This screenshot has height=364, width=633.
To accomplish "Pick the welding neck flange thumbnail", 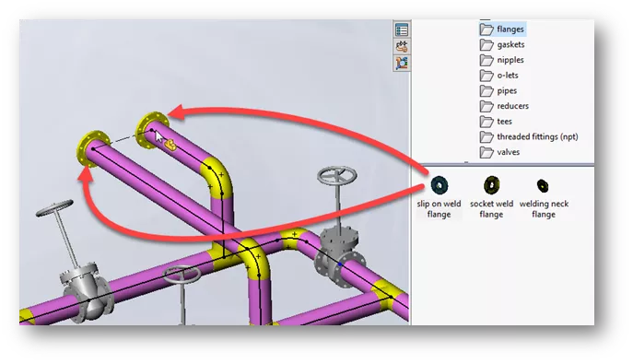I will 543,185.
